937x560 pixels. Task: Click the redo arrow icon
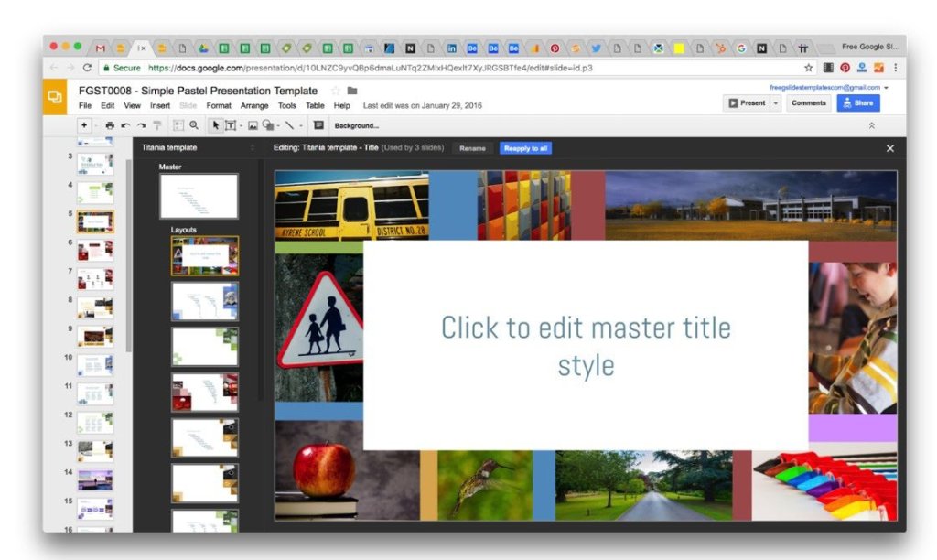tap(141, 125)
